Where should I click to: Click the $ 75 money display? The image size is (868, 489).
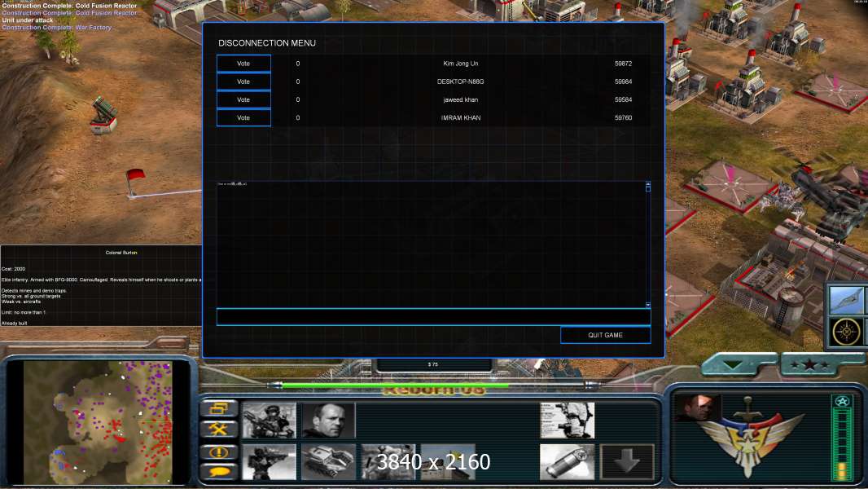(433, 364)
